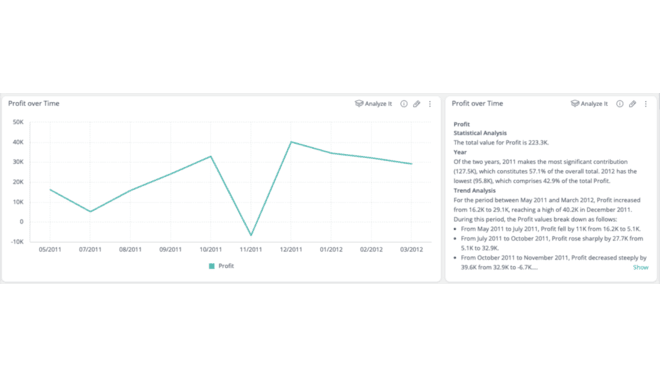The image size is (660, 377).
Task: Click the teal Profit legend swatch
Action: (212, 266)
